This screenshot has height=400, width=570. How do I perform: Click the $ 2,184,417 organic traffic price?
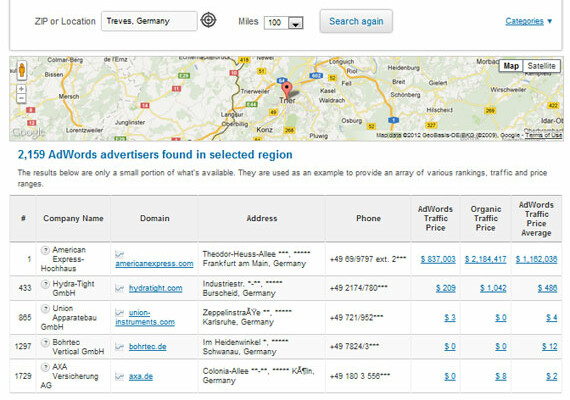coord(485,259)
